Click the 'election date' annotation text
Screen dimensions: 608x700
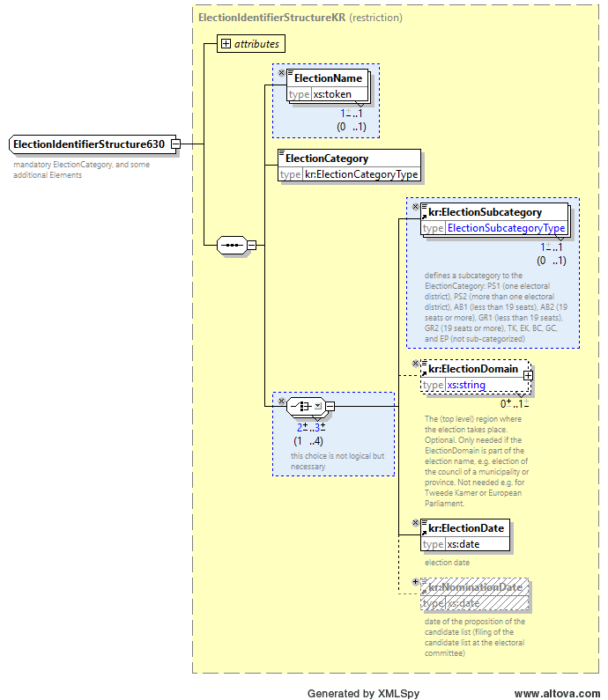(447, 563)
